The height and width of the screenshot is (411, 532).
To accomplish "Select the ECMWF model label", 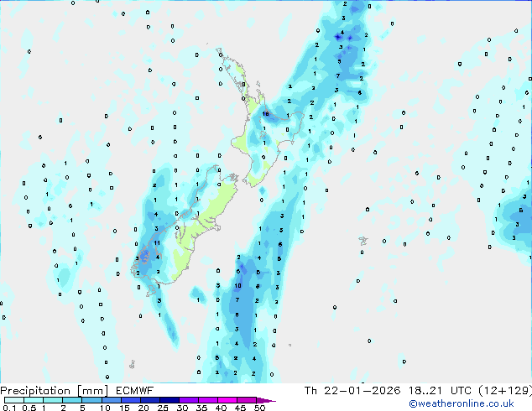I will pos(135,391).
